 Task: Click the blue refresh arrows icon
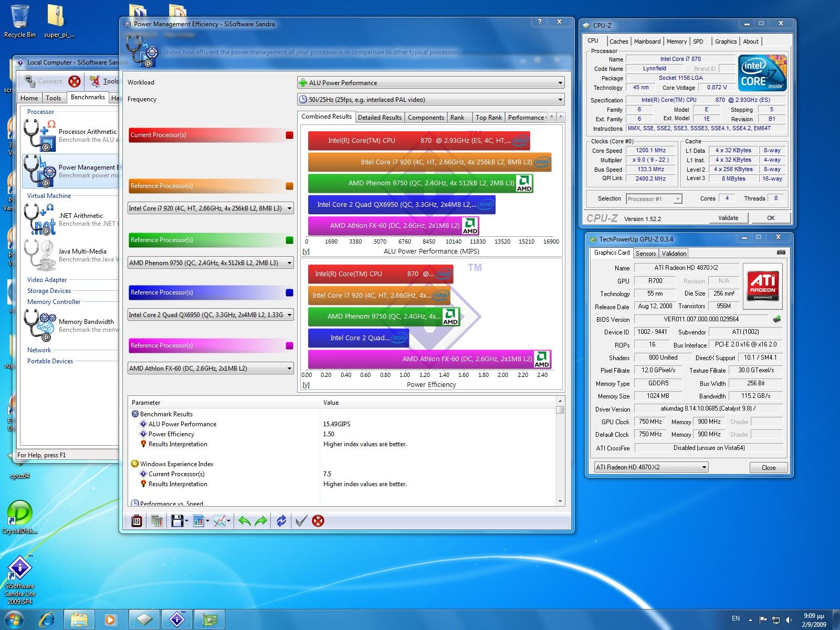point(281,521)
